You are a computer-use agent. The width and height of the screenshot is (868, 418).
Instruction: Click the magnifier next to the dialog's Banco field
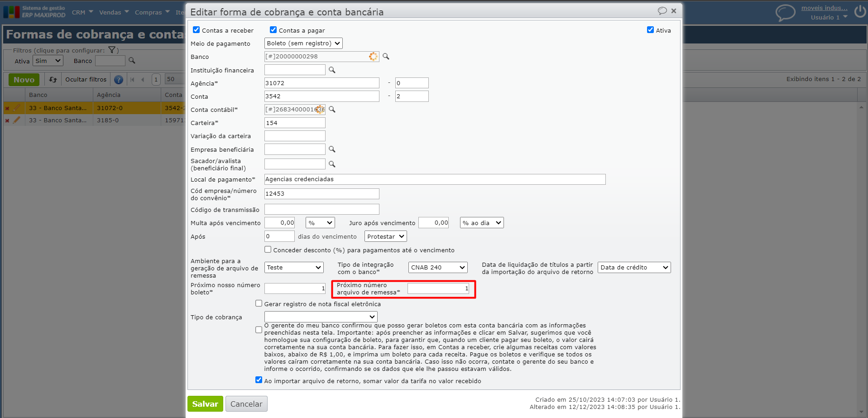(386, 57)
